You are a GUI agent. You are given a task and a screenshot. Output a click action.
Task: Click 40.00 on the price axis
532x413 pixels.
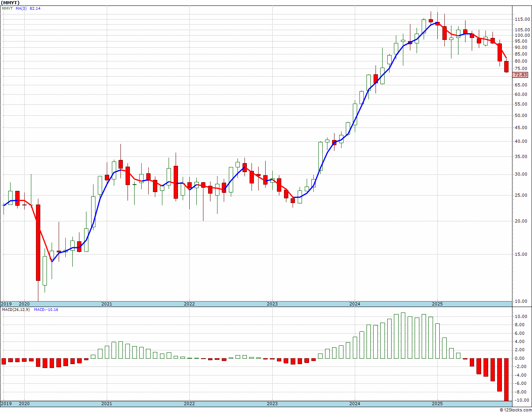521,141
